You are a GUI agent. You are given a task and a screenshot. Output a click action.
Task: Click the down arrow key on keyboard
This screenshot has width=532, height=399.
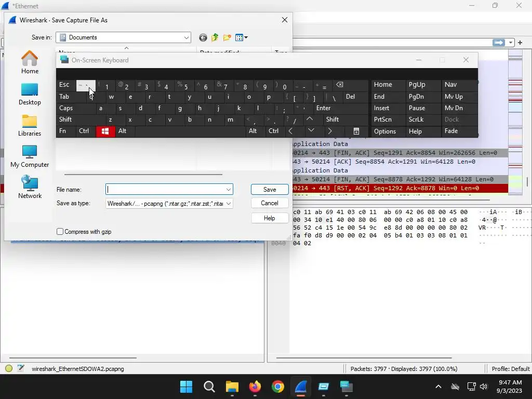(x=311, y=130)
